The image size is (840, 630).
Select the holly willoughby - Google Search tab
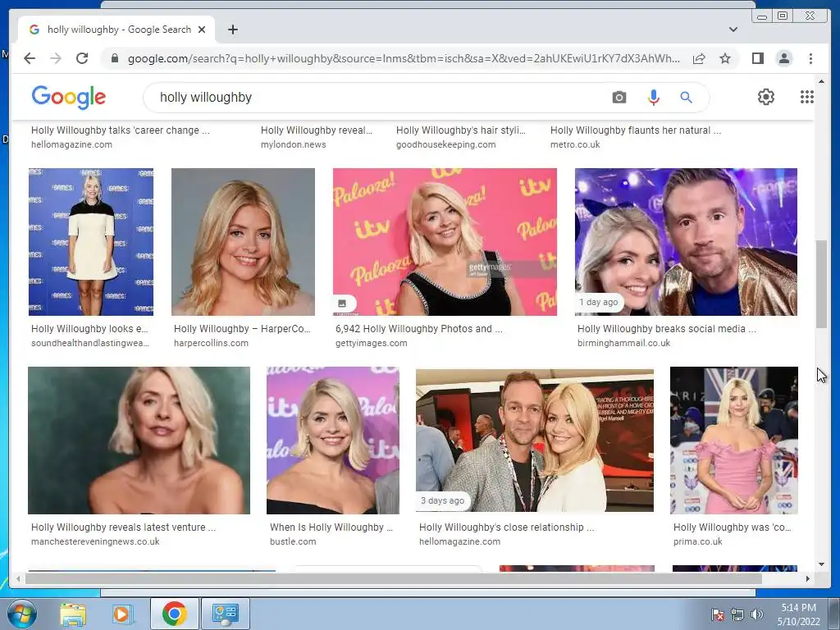tap(116, 30)
